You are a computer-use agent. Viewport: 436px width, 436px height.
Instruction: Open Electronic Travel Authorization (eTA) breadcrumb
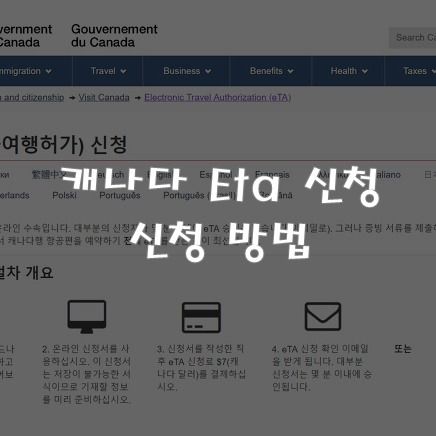[x=218, y=98]
